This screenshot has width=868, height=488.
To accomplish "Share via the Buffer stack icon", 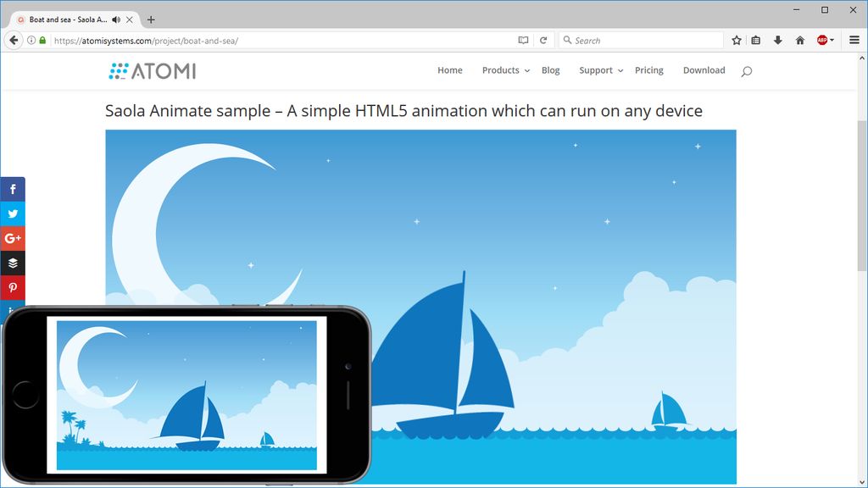I will tap(12, 263).
